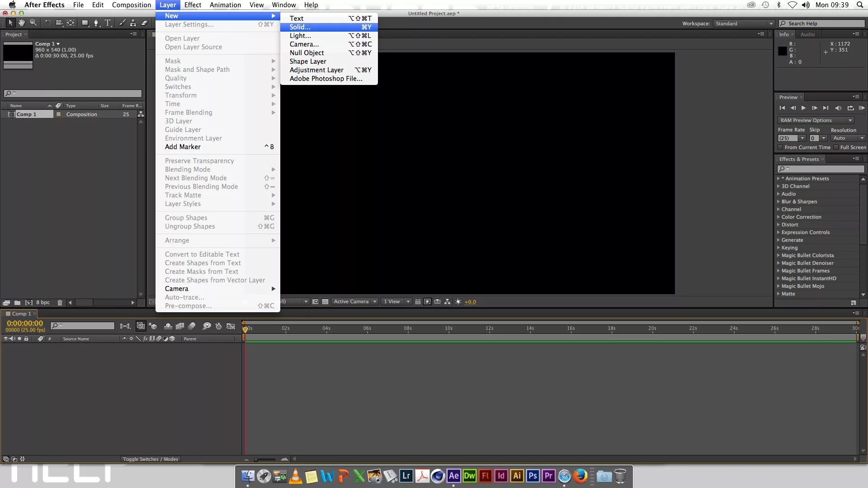Select the Pan Behind anchor point tool
This screenshot has height=488, width=868.
(x=71, y=23)
